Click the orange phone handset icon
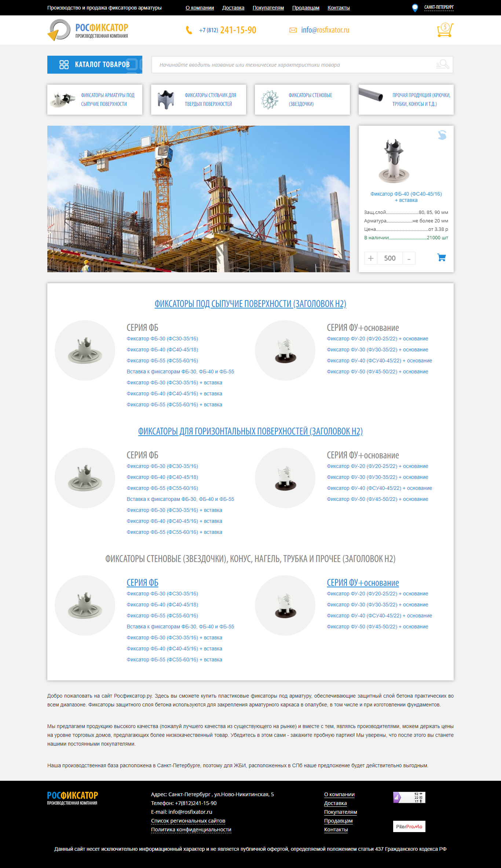 [189, 30]
